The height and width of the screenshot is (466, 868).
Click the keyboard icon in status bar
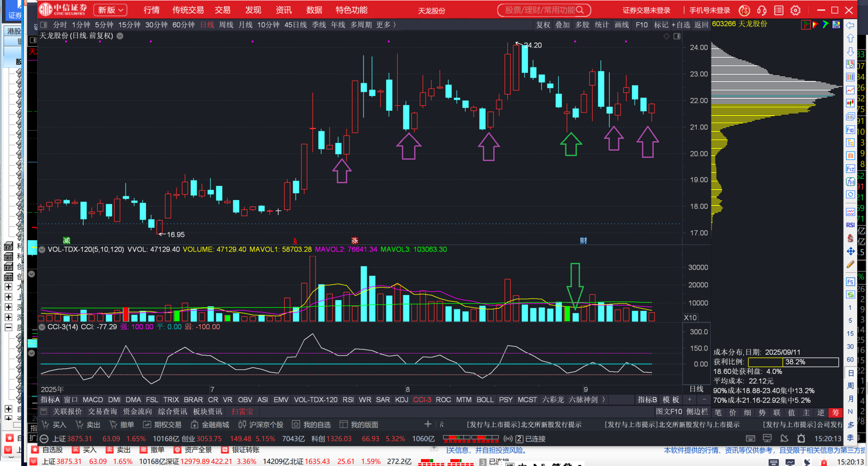[x=750, y=438]
